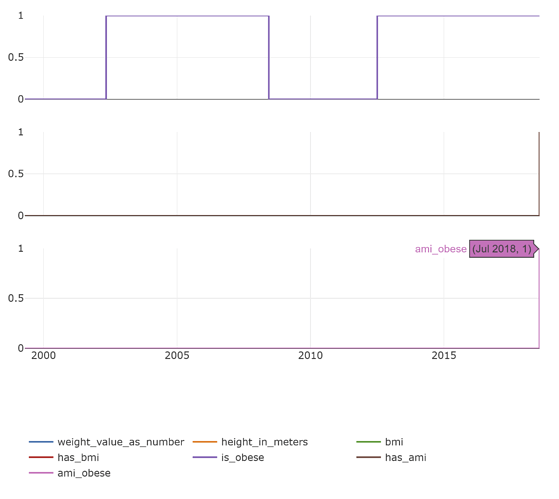
Task: Hide the bmi trace via legend
Action: [380, 442]
